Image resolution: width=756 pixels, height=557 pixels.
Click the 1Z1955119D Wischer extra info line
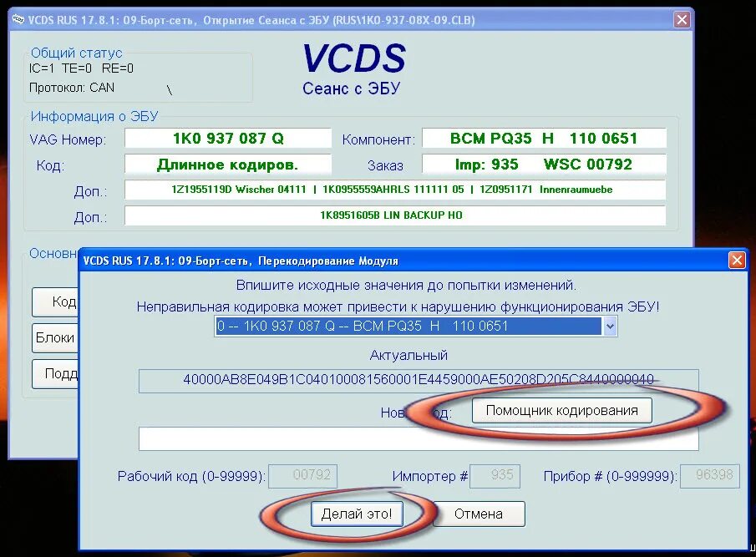coord(395,190)
